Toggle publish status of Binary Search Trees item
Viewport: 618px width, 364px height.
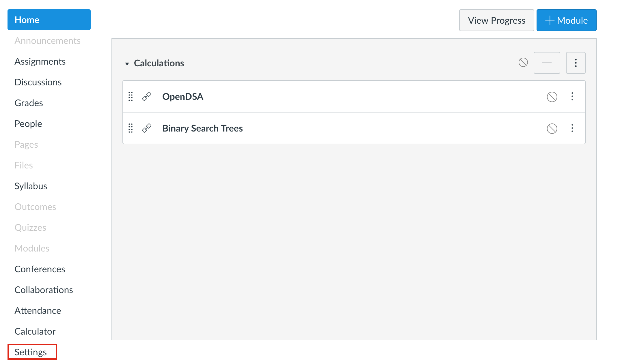(x=552, y=129)
